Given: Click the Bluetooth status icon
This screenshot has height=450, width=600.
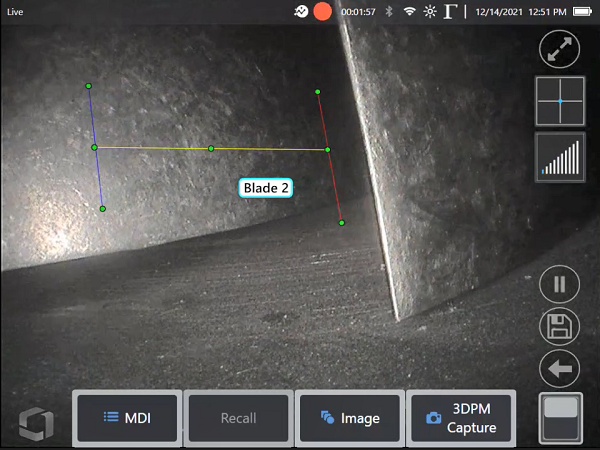Looking at the screenshot, I should [388, 12].
